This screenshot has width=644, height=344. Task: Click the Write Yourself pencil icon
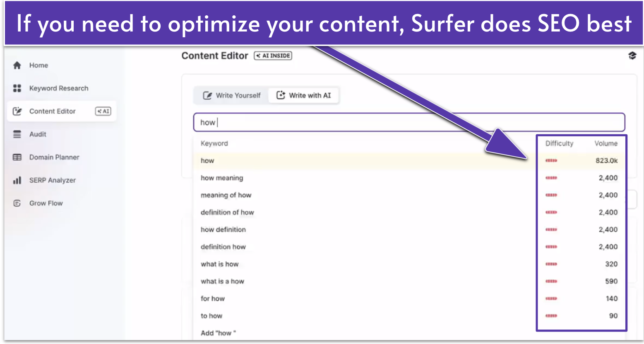[207, 95]
